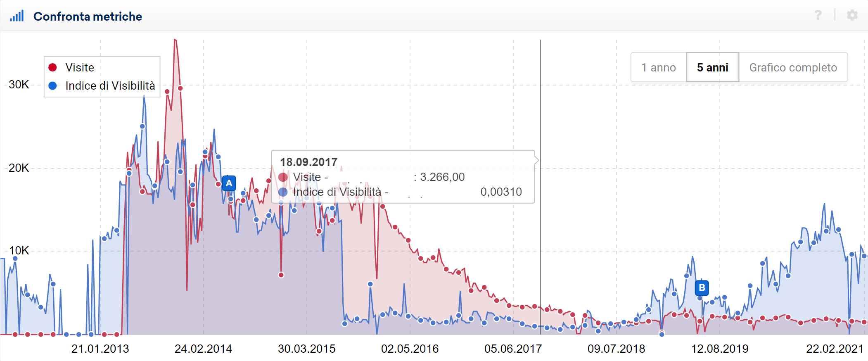Click the 22.02.2021 axis label
The height and width of the screenshot is (361, 868).
click(835, 349)
